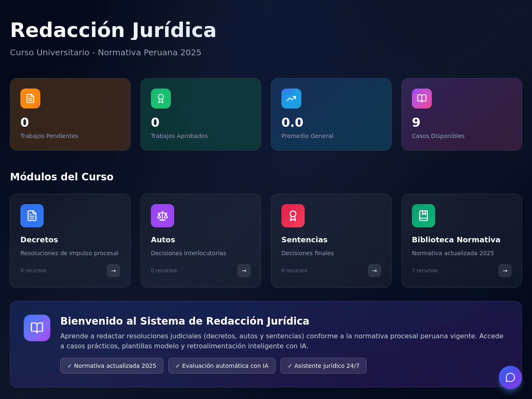
Task: Click 'Bienvenido al Sistema de Redacción Jurídica' heading
Action: click(185, 321)
